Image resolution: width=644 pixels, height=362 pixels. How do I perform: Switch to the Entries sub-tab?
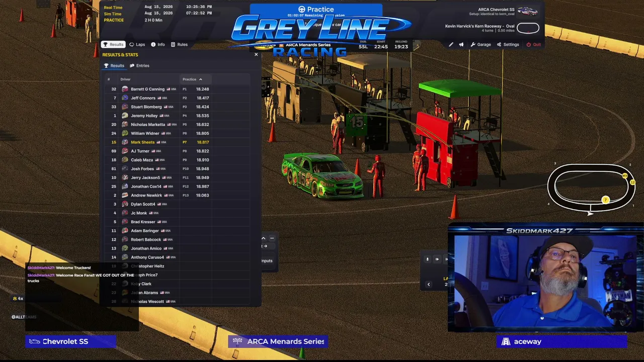click(139, 65)
